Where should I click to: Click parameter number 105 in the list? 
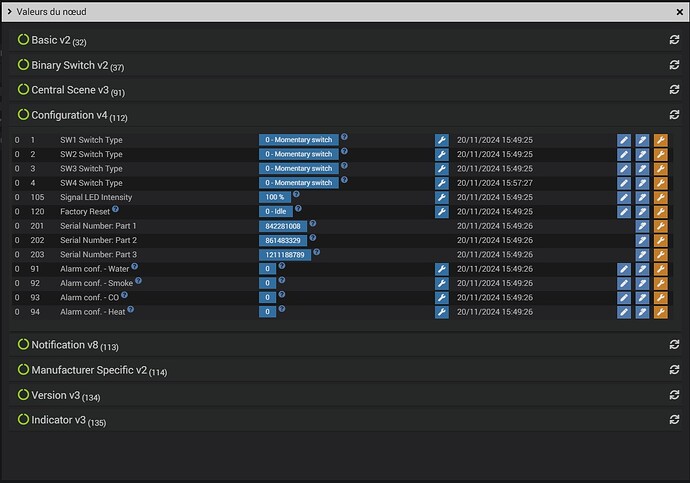pos(37,198)
